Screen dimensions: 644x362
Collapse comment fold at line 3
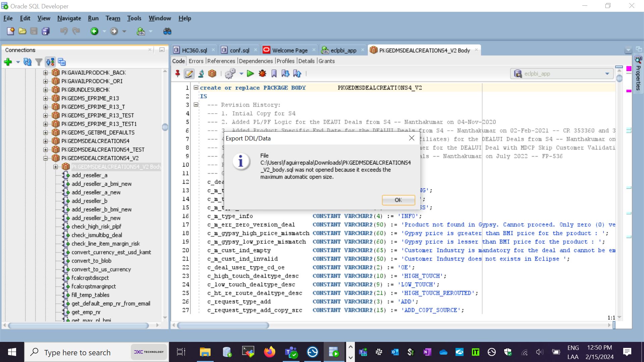click(196, 105)
